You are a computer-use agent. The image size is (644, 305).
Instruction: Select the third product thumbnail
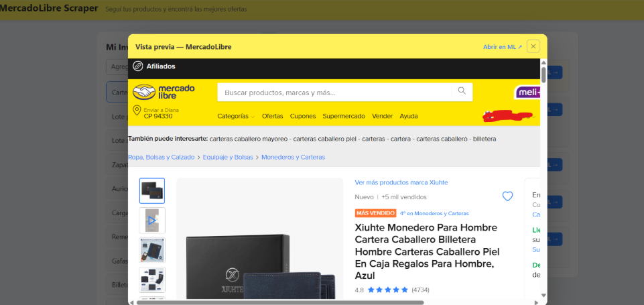pos(152,250)
